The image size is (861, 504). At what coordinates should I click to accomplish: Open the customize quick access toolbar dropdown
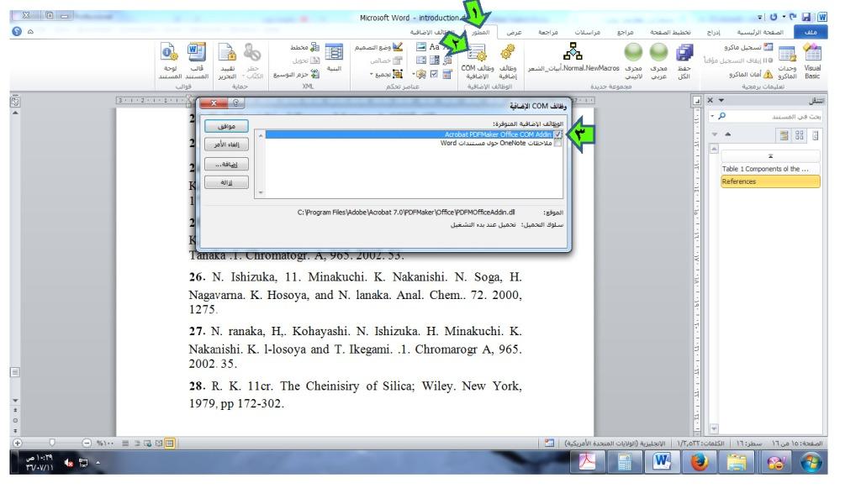(x=760, y=18)
